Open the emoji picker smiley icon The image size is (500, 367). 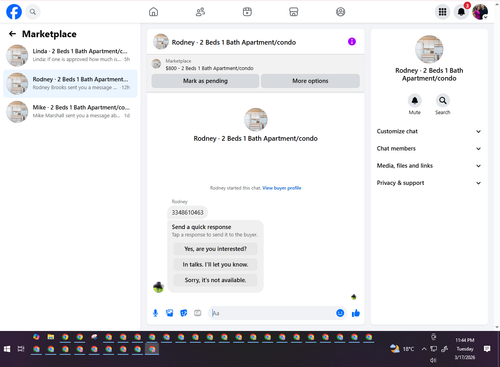click(x=340, y=313)
